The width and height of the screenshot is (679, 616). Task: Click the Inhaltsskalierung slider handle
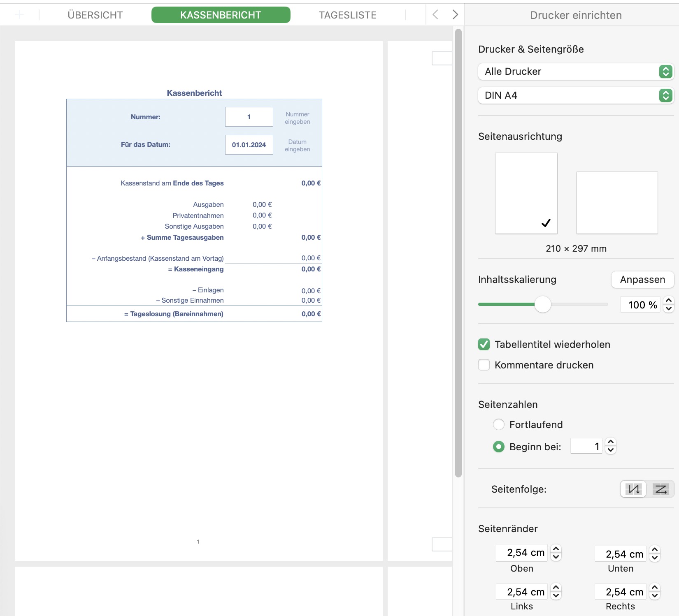[x=542, y=304]
